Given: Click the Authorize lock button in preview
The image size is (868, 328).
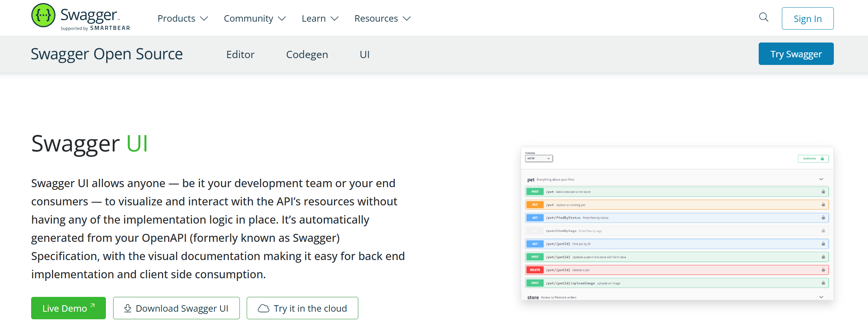Looking at the screenshot, I should pos(813,159).
